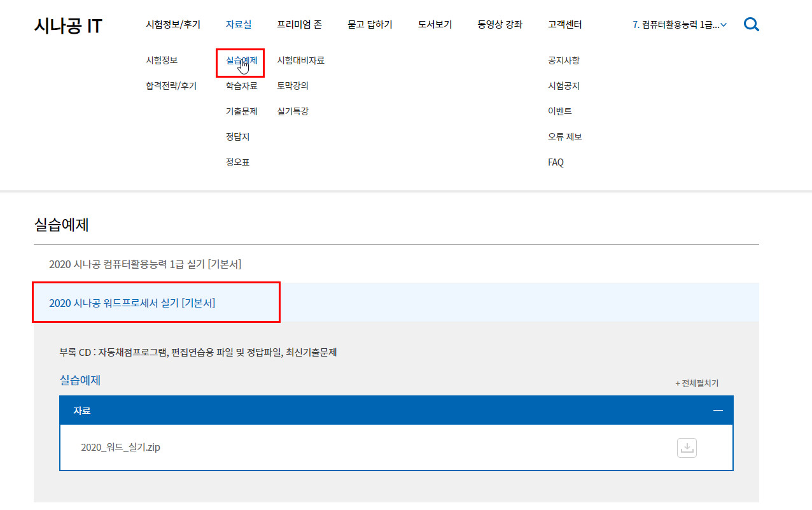Click the blue 실습예제 section label
The image size is (812, 510).
tap(80, 380)
